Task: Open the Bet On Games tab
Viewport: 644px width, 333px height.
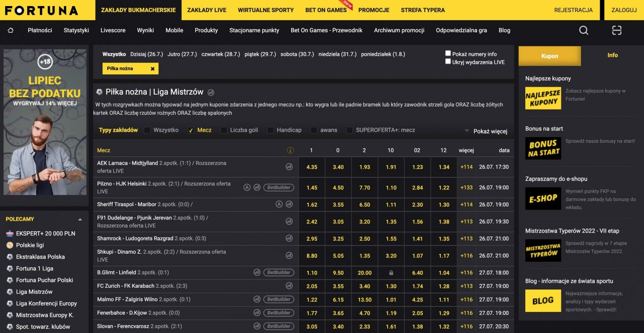Action: (326, 10)
